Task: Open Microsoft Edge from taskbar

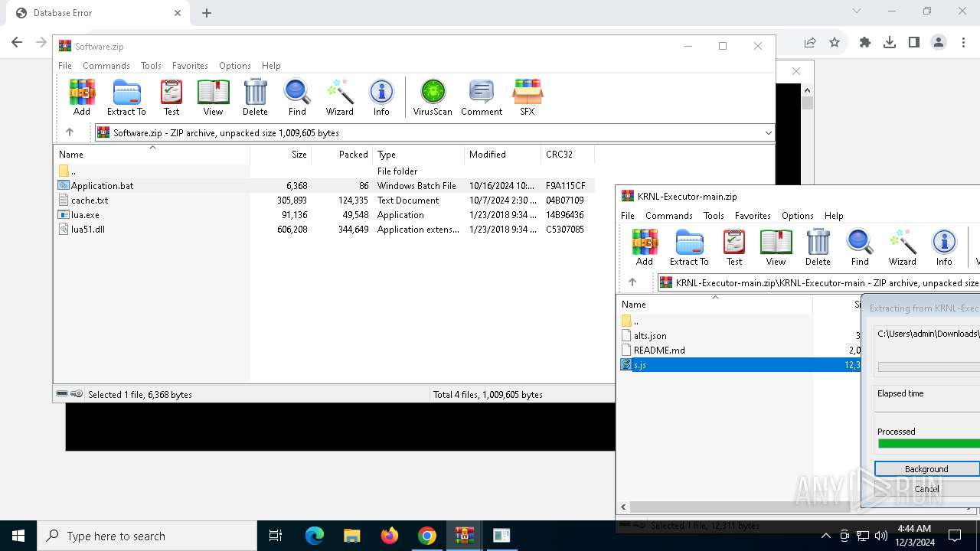Action: pyautogui.click(x=315, y=536)
